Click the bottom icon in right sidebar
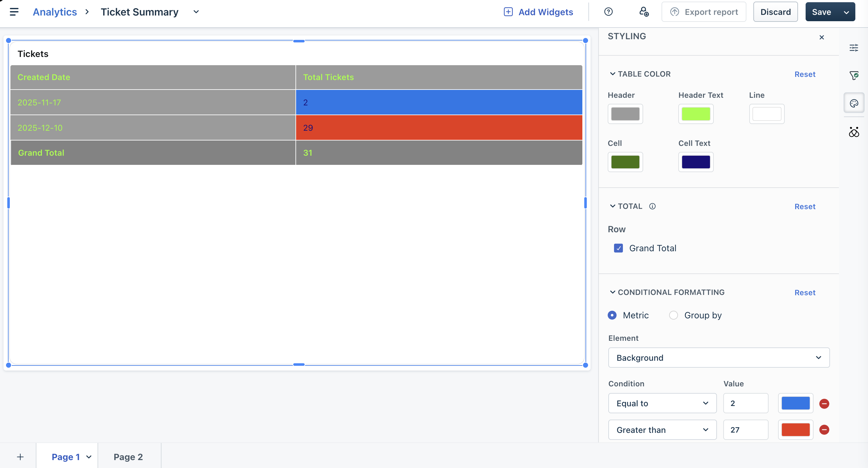Screen dimensions: 868x468 tap(853, 132)
